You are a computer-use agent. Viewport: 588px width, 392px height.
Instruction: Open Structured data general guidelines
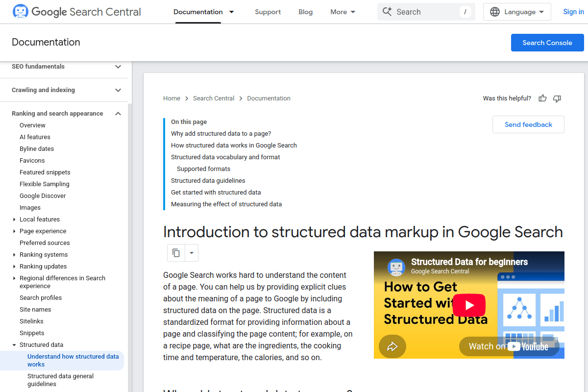coord(60,380)
